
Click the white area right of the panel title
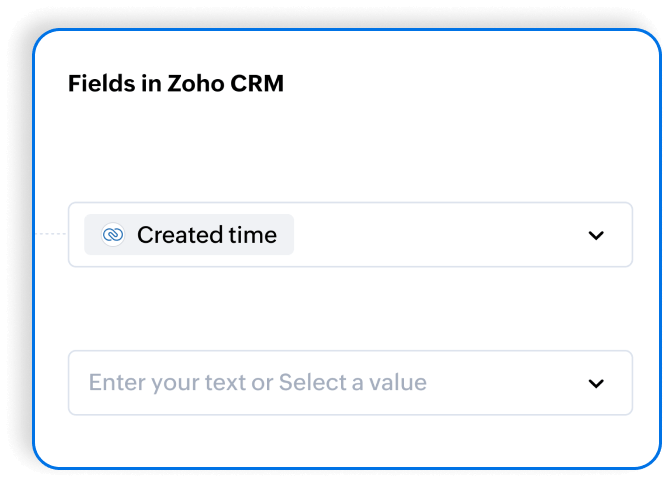450,84
